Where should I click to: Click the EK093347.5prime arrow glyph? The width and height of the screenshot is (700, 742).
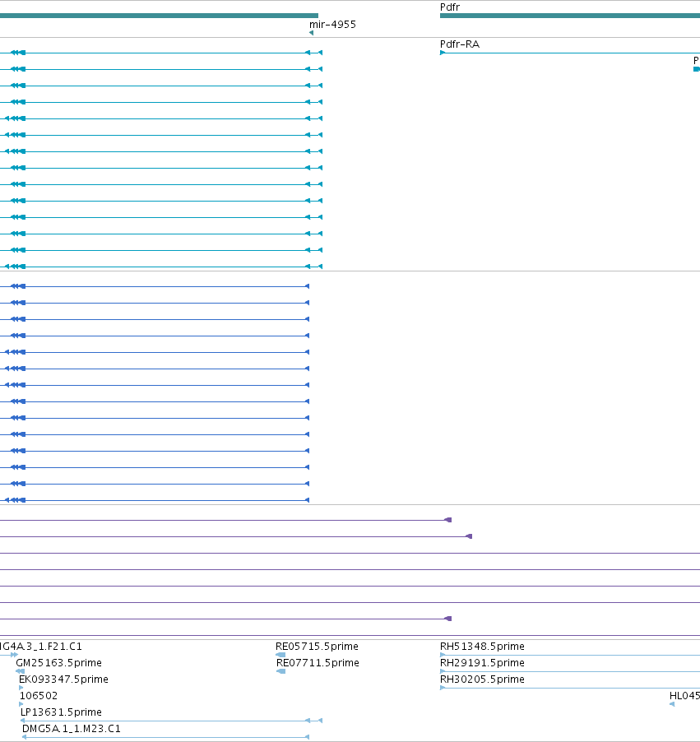(21, 688)
